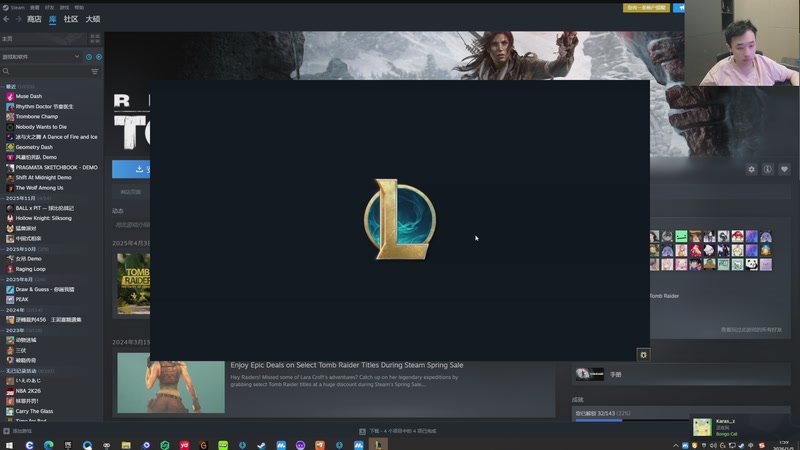Click the panda friend avatar in friends grid
The width and height of the screenshot is (800, 450).
(752, 264)
